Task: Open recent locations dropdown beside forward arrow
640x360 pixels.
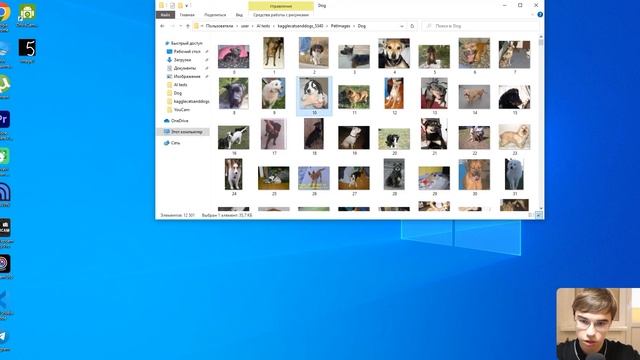Action: tap(180, 26)
